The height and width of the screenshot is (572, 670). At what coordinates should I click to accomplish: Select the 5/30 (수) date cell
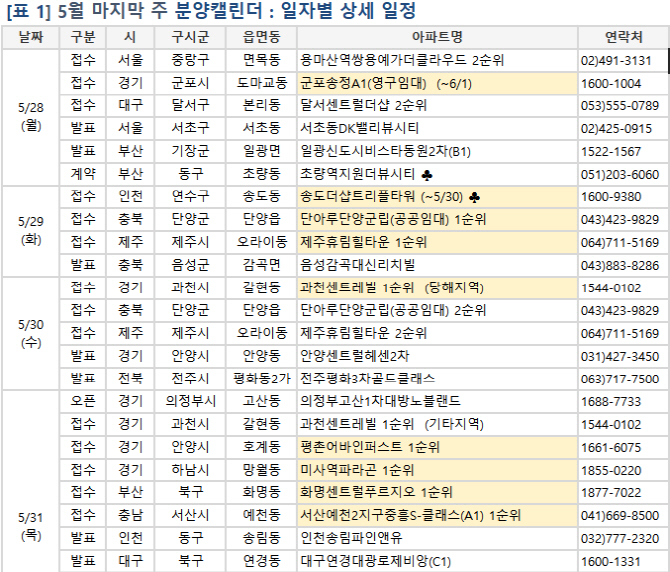(x=31, y=333)
